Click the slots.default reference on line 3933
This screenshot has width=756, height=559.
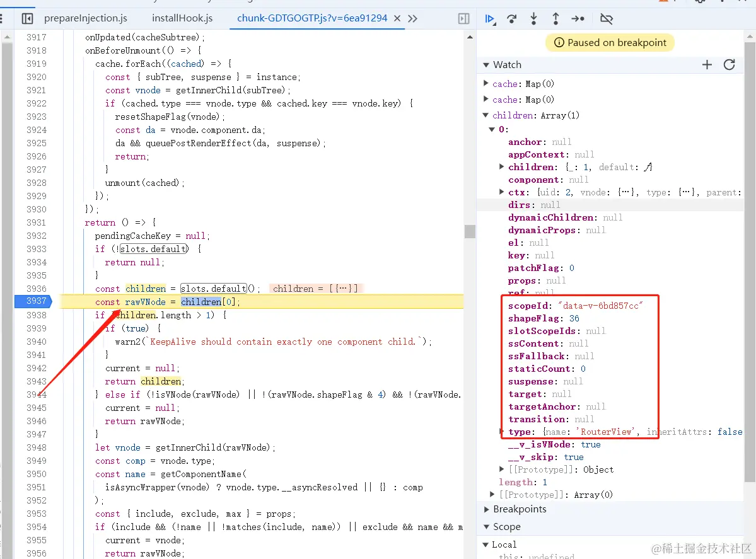point(154,249)
